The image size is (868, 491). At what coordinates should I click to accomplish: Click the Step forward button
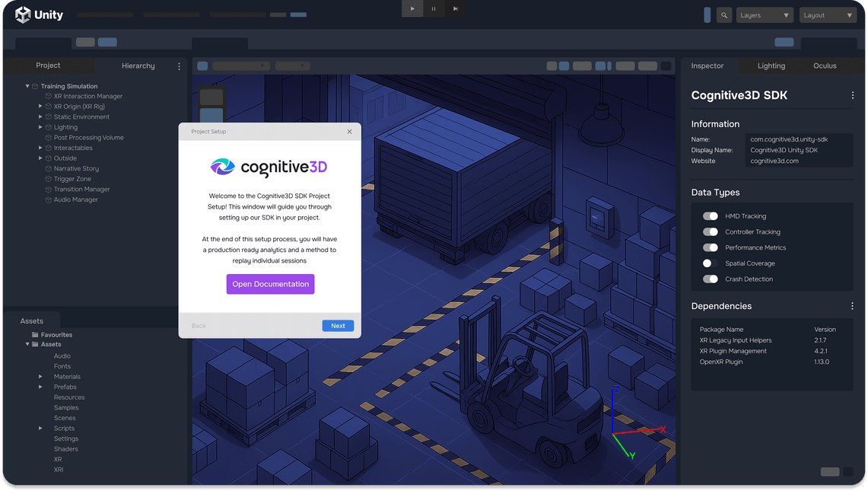pos(456,9)
